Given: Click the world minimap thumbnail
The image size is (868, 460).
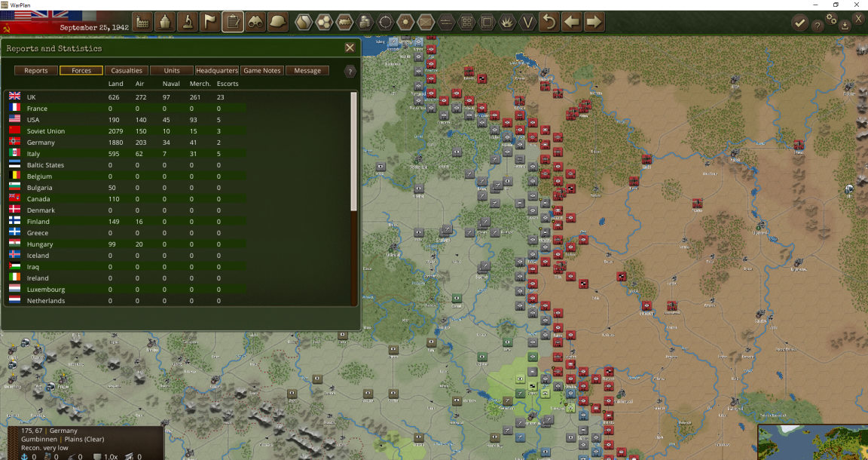Looking at the screenshot, I should coord(813,442).
